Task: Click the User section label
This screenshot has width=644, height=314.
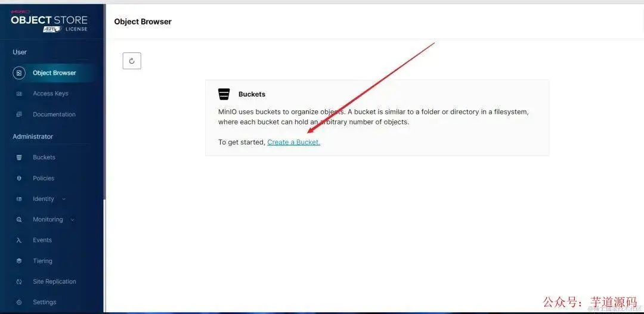Action: 20,52
